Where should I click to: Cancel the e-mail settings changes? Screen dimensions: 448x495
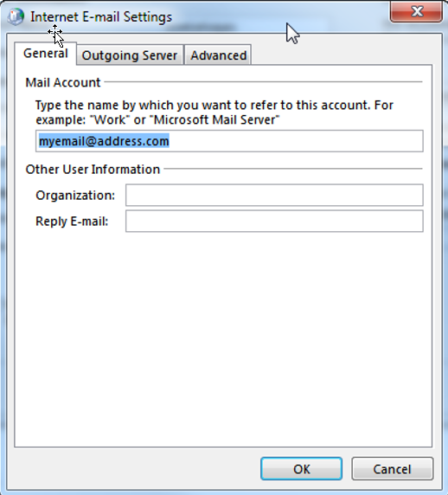(392, 469)
